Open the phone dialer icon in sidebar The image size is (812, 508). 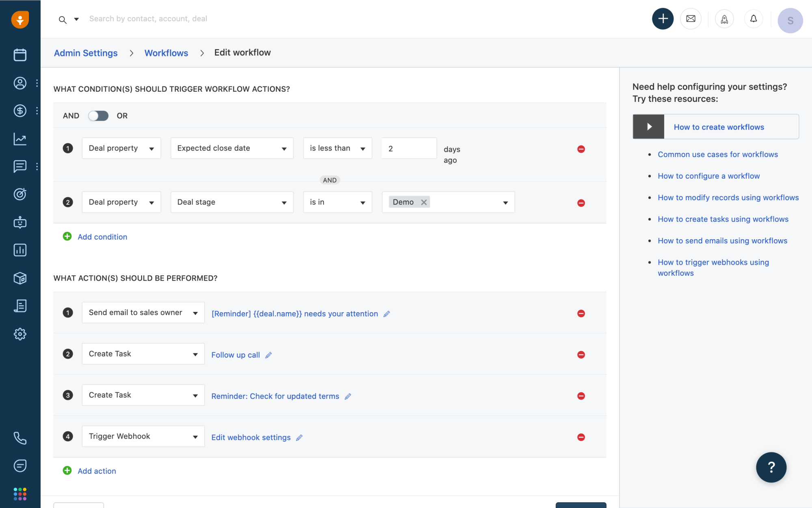click(x=20, y=438)
